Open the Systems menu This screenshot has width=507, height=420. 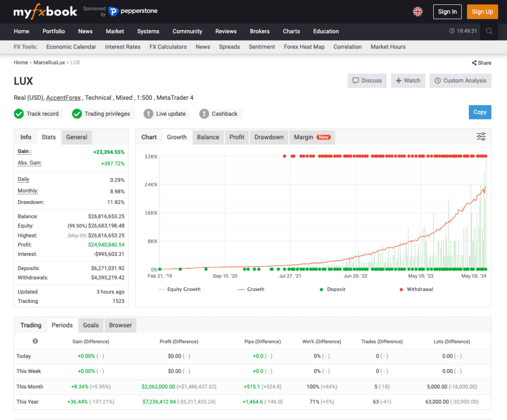pyautogui.click(x=148, y=31)
